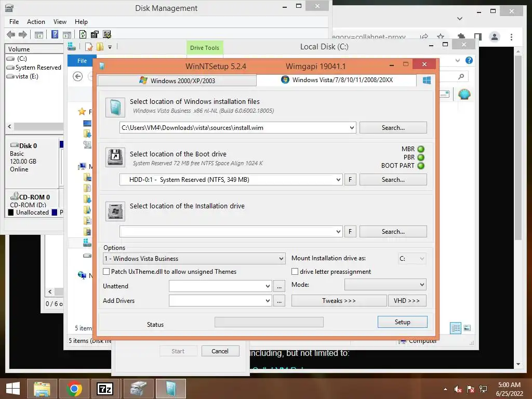Open File Explorer from the taskbar

click(x=42, y=389)
